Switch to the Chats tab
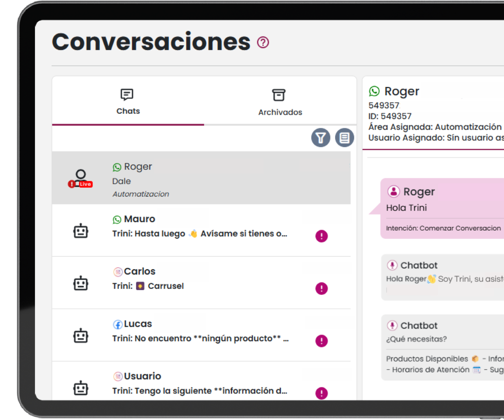Viewport: 504px width, 420px height. [x=128, y=102]
